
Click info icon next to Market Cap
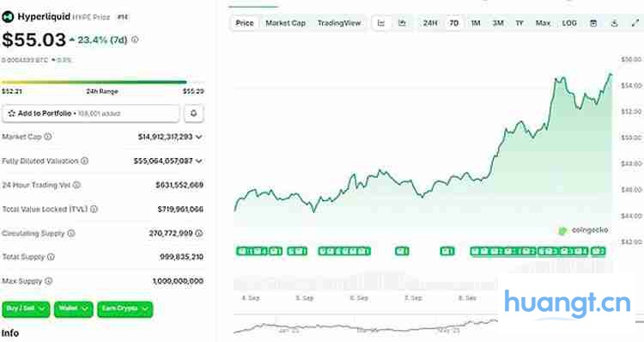click(48, 137)
